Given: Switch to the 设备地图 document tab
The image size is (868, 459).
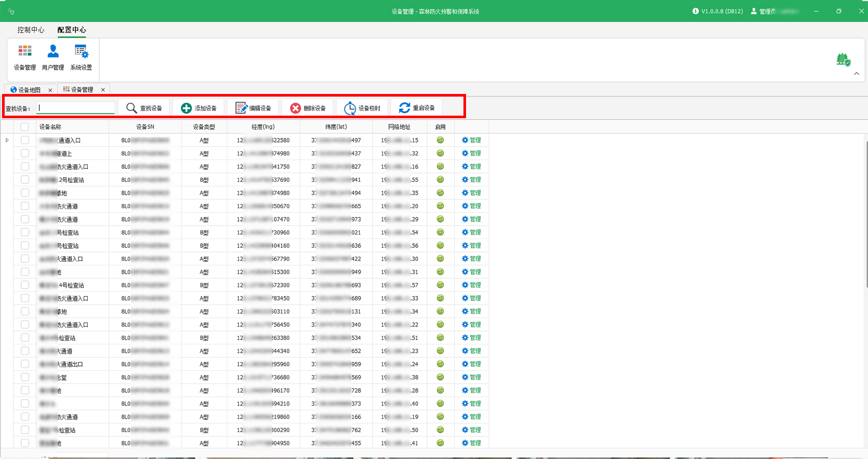Looking at the screenshot, I should coord(29,90).
